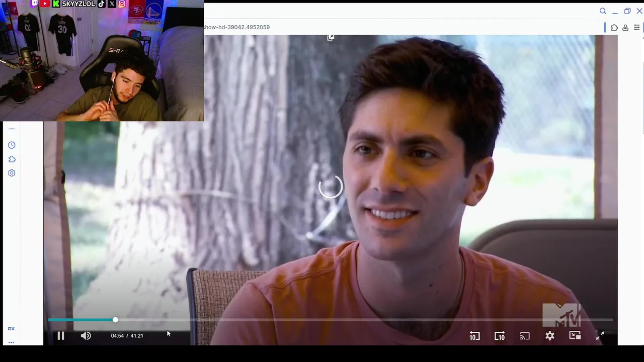The image size is (644, 362).
Task: Open the GX Control sidebar icon
Action: tap(11, 328)
